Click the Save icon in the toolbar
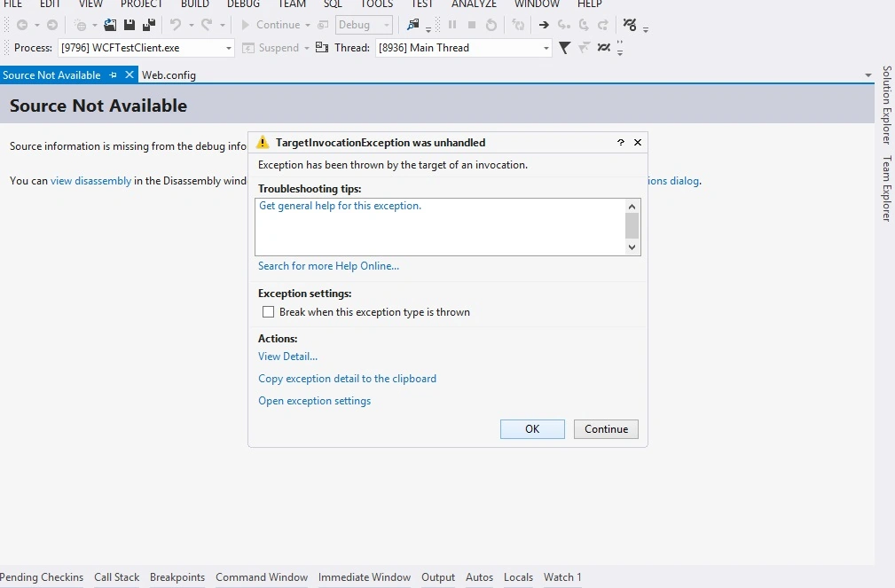895x588 pixels. [130, 25]
